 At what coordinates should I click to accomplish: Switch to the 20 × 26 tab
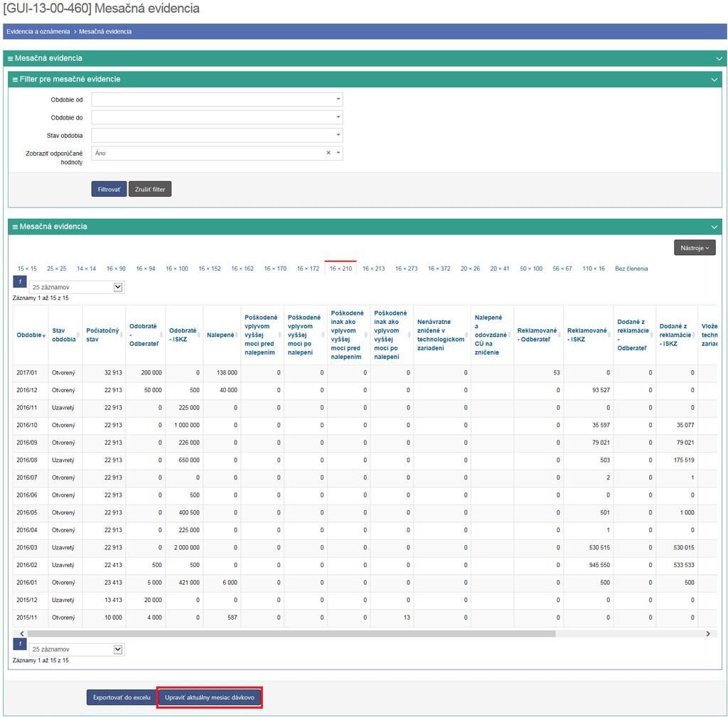point(471,269)
